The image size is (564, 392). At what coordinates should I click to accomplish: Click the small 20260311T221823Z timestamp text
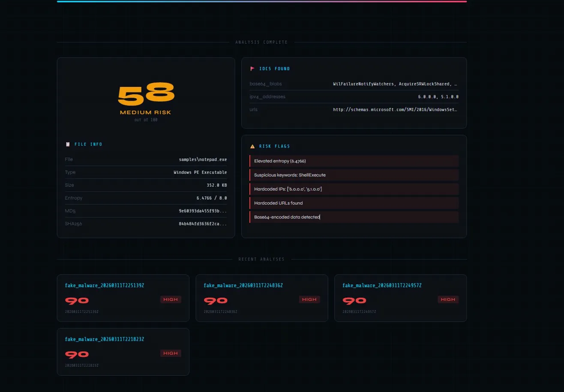(82, 365)
